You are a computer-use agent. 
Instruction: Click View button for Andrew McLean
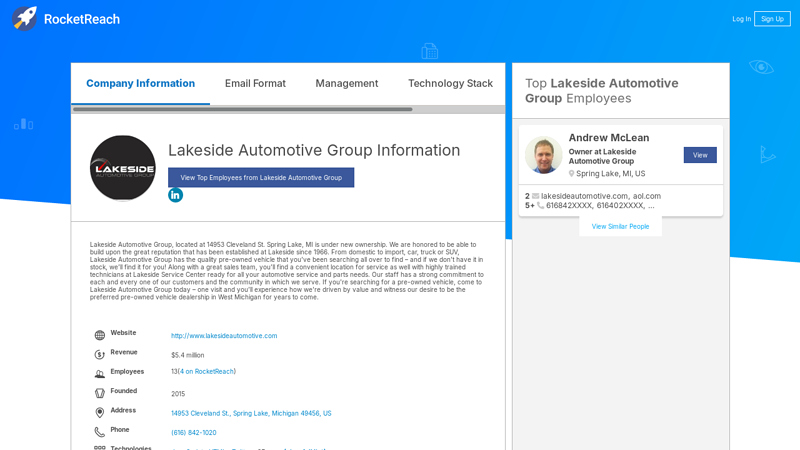click(x=700, y=155)
